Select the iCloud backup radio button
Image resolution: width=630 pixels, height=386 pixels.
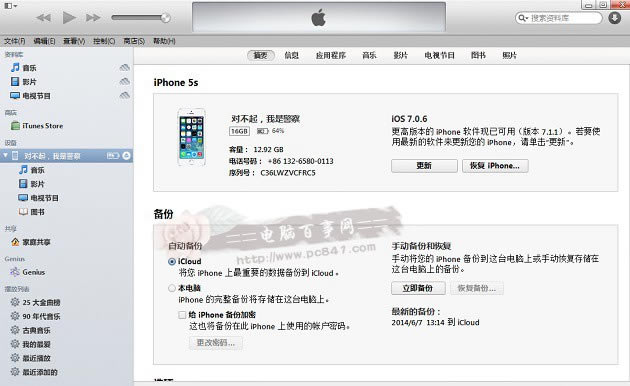tap(172, 261)
